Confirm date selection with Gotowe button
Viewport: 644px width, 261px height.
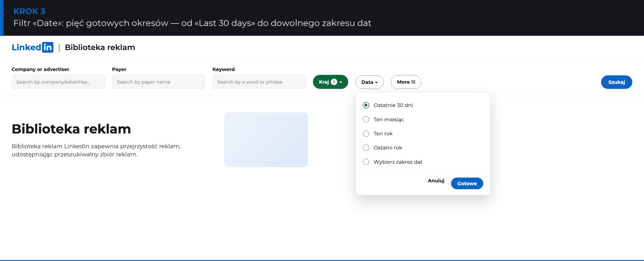point(467,183)
